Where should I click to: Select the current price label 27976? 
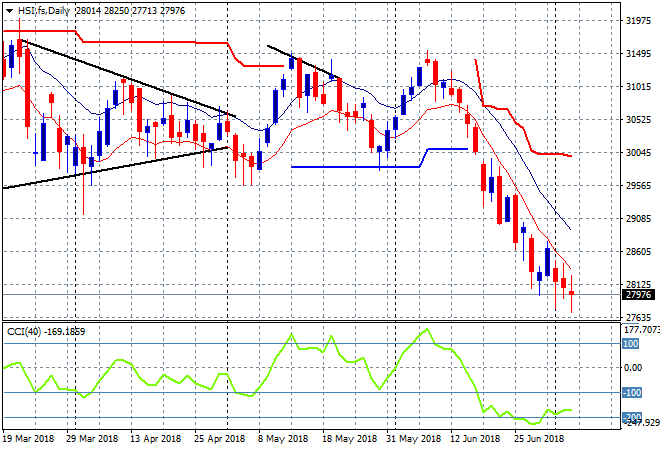point(638,295)
